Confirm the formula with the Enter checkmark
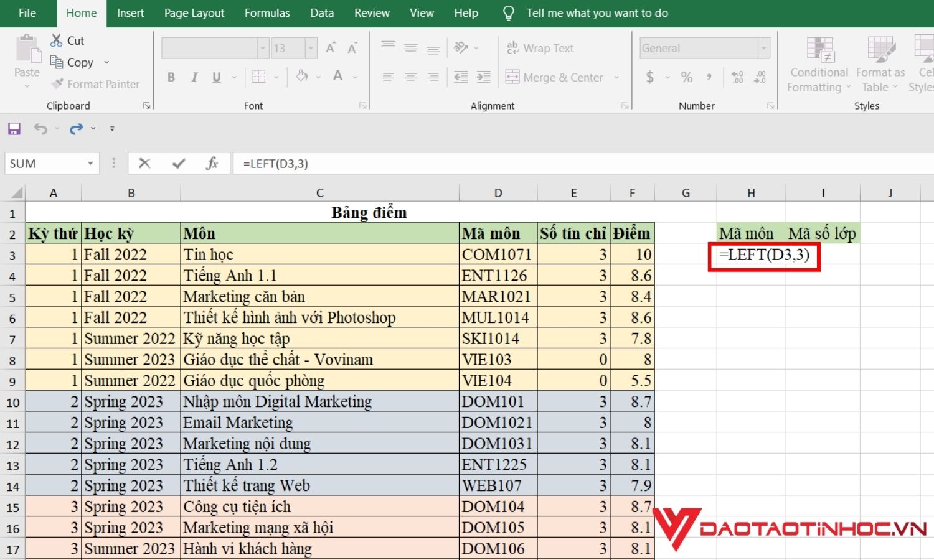The image size is (934, 560). pyautogui.click(x=179, y=163)
